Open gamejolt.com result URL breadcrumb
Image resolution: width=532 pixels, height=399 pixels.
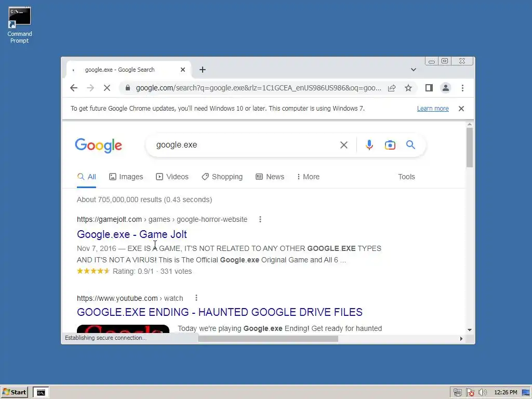pos(162,220)
